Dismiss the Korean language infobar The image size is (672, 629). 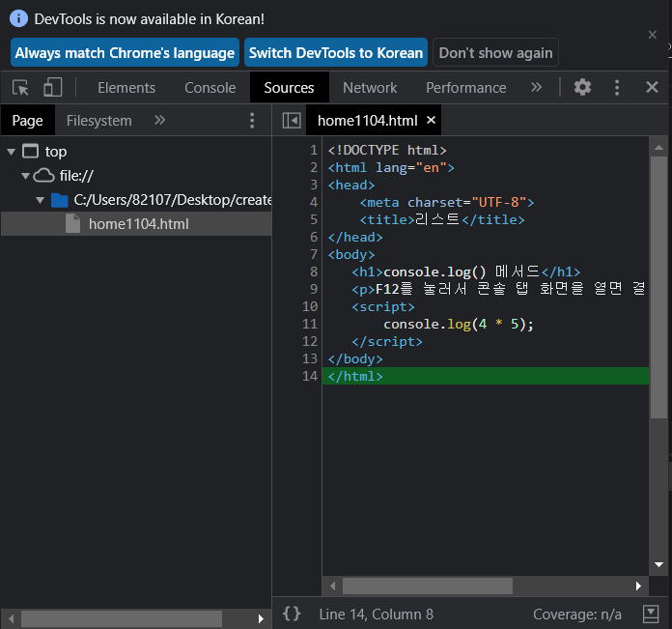pyautogui.click(x=653, y=35)
